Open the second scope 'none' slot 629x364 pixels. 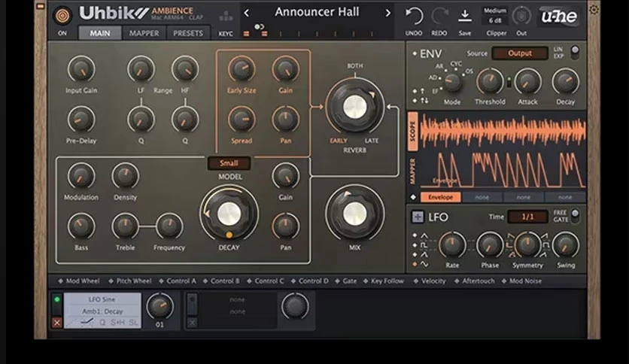click(x=482, y=197)
